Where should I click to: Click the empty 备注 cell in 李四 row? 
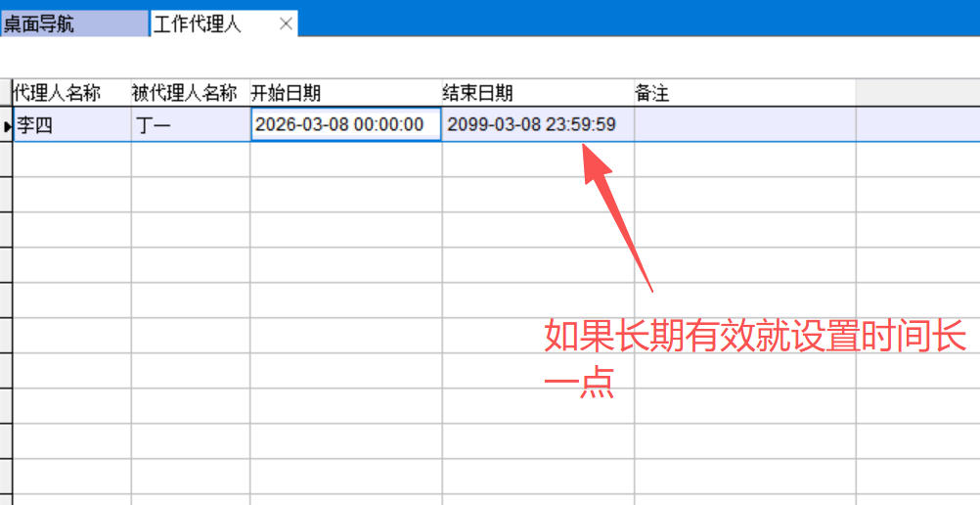point(744,125)
